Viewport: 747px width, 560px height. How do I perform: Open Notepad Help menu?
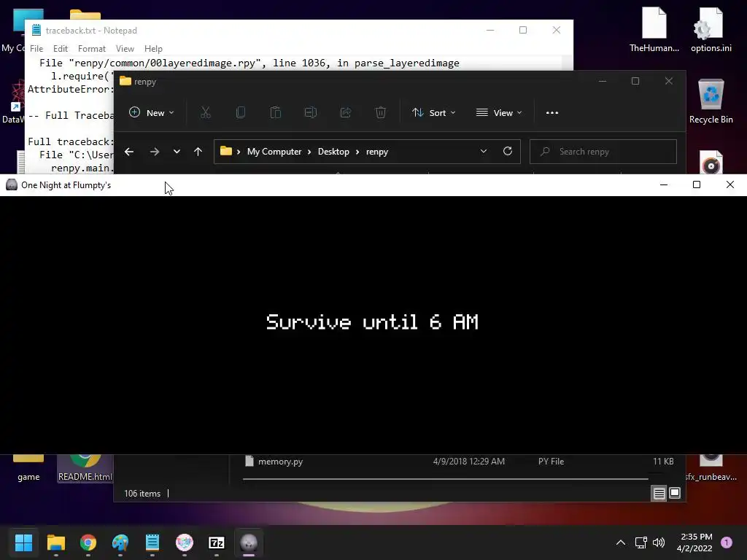[153, 49]
